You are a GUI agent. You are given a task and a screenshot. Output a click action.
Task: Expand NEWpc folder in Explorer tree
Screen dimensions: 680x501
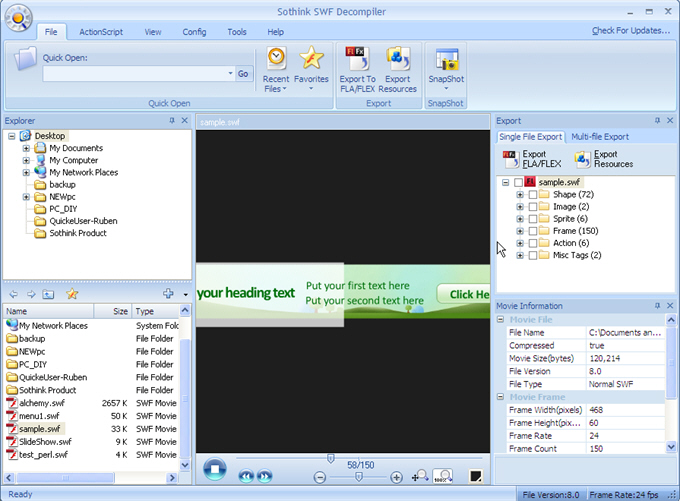click(x=26, y=197)
